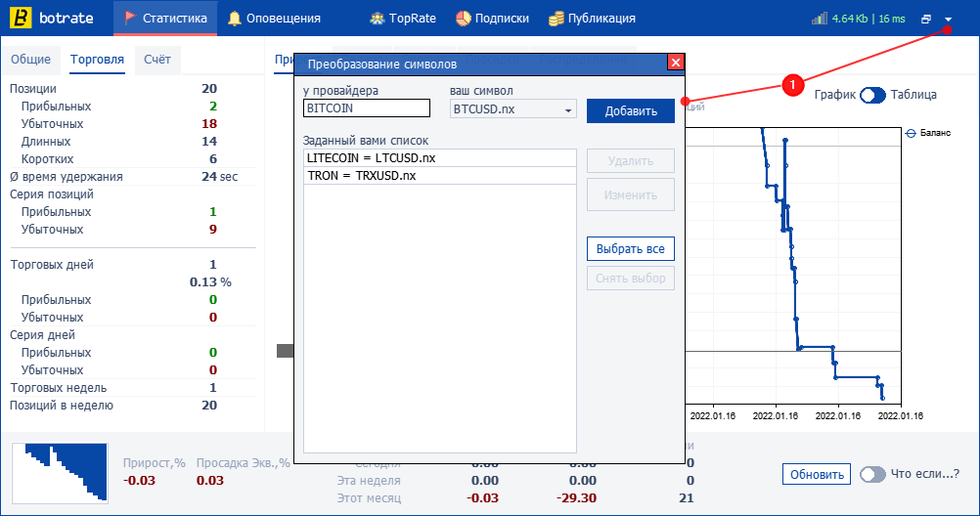Click the botrate logo icon
This screenshot has height=516, width=980.
[x=21, y=18]
